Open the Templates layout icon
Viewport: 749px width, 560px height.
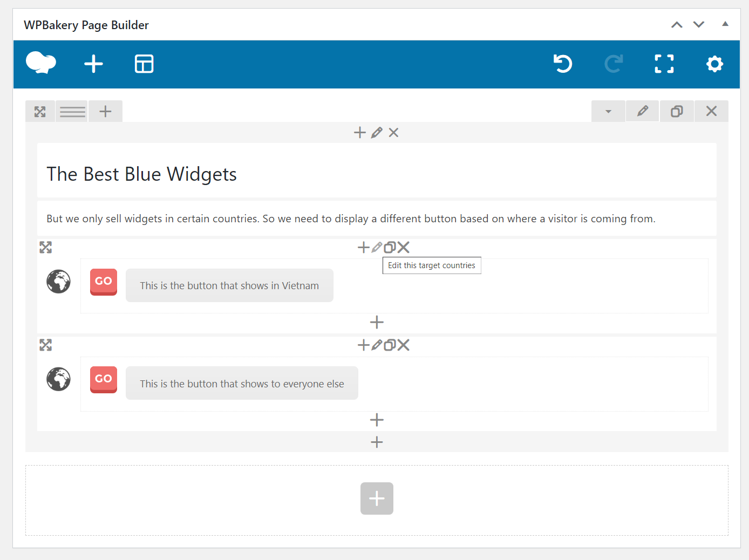(144, 64)
